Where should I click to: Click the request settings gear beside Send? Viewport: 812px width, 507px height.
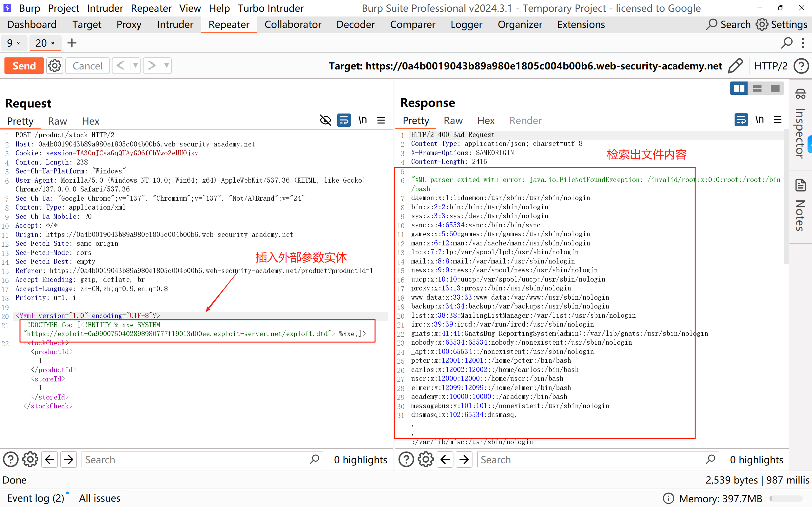pyautogui.click(x=55, y=66)
